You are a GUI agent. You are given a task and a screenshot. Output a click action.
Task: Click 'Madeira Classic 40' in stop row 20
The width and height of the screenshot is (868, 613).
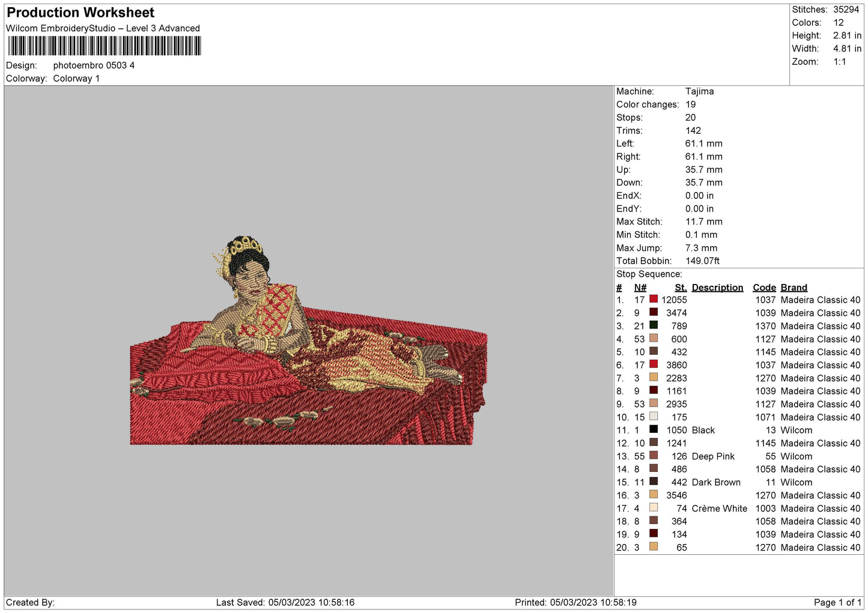(x=821, y=548)
